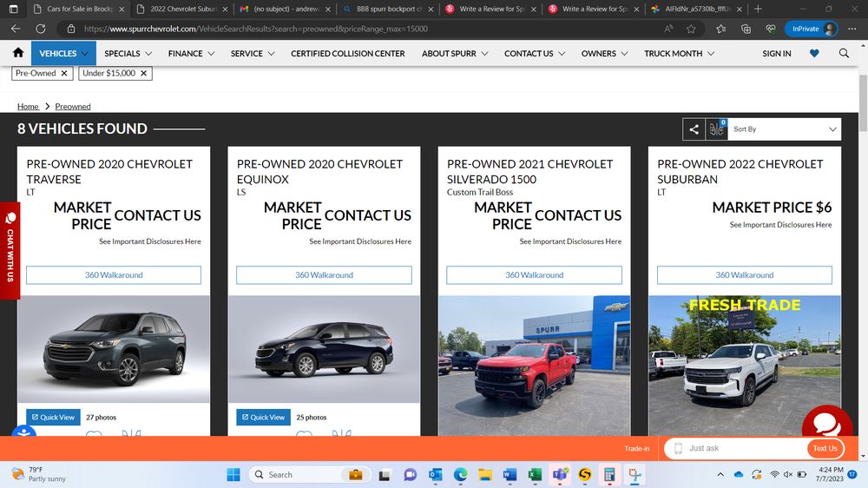Open the tab actions menu icon
The image size is (868, 488).
coord(14,9)
